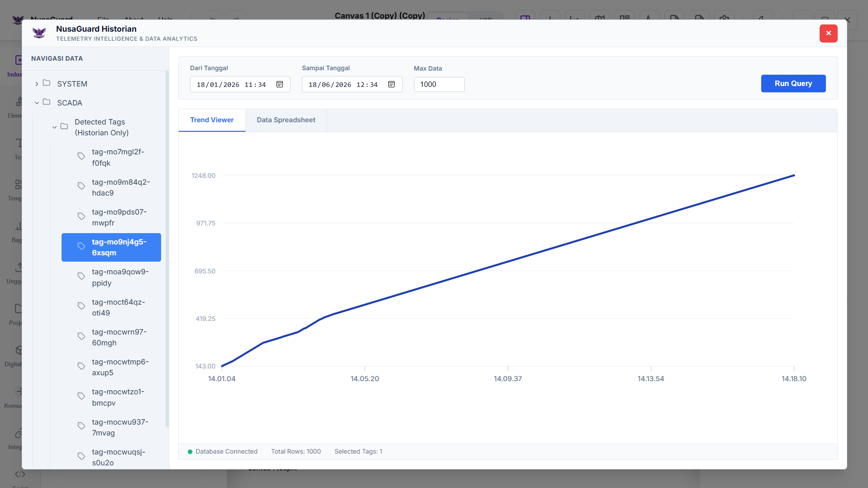Click the "Sampai Tanggal" field label
The image size is (868, 488).
326,68
